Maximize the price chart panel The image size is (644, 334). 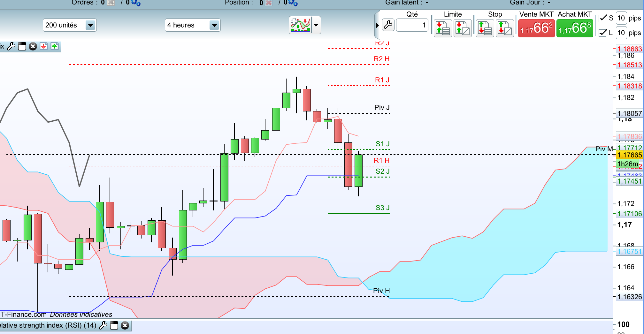[x=22, y=46]
